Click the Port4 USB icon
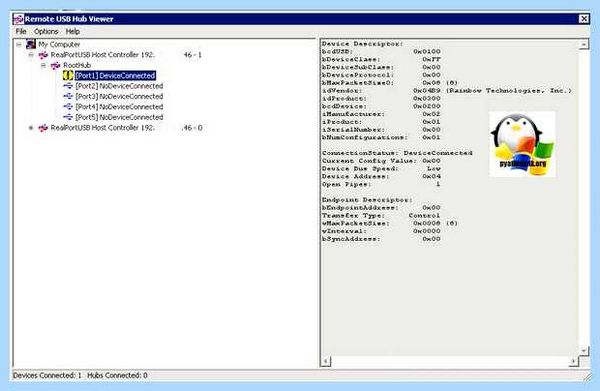This screenshot has width=600, height=391. pos(68,107)
